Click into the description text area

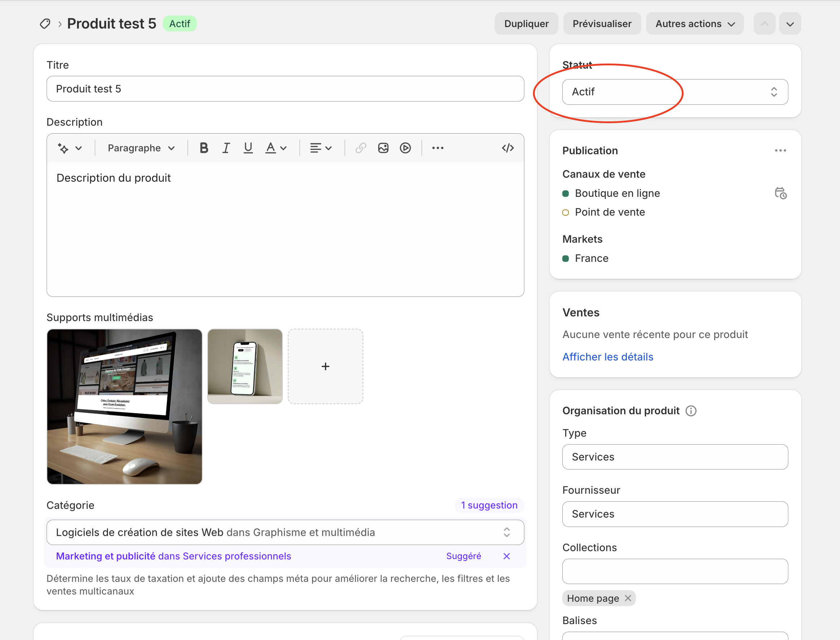pyautogui.click(x=285, y=229)
